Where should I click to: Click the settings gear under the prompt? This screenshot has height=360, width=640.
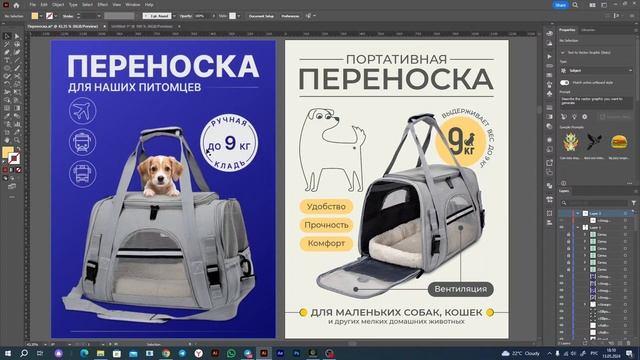(584, 117)
